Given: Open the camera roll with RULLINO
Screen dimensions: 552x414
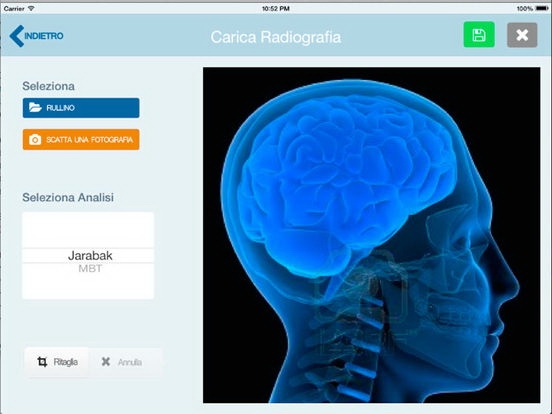Looking at the screenshot, I should point(81,108).
